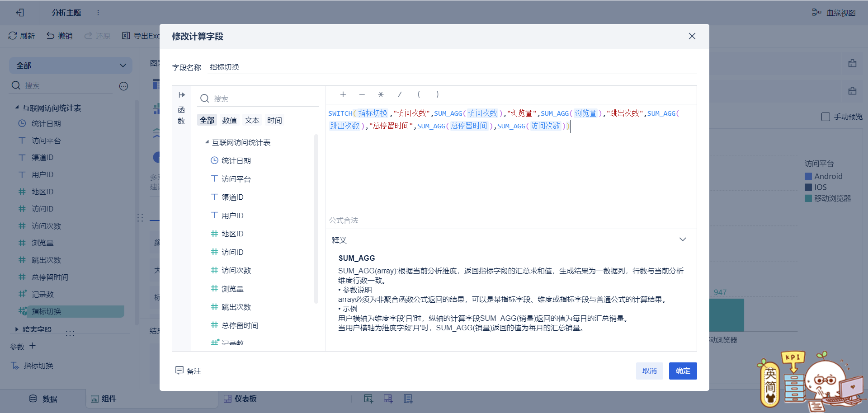Add a new parameter with the plus icon
This screenshot has height=413, width=868.
33,346
